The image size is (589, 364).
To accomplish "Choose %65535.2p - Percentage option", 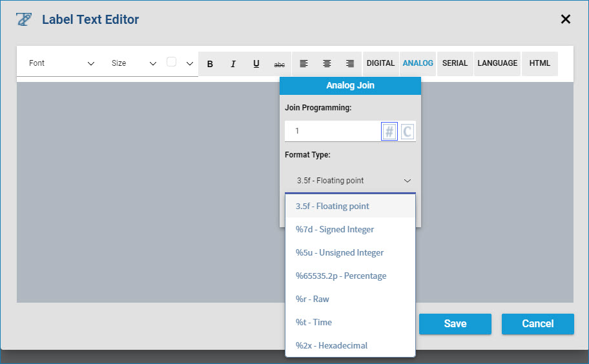I will pos(350,276).
